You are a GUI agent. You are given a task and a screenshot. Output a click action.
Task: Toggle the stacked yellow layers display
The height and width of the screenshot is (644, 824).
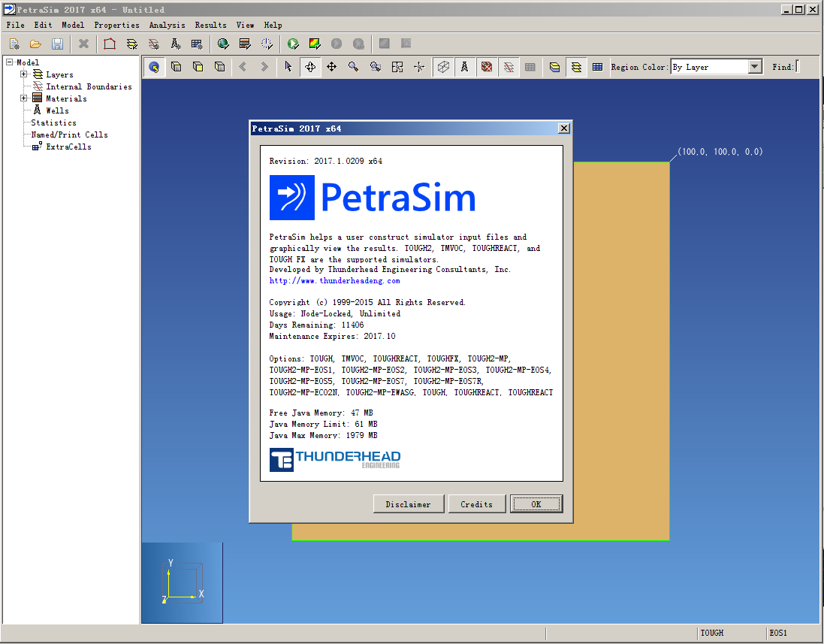tap(576, 67)
